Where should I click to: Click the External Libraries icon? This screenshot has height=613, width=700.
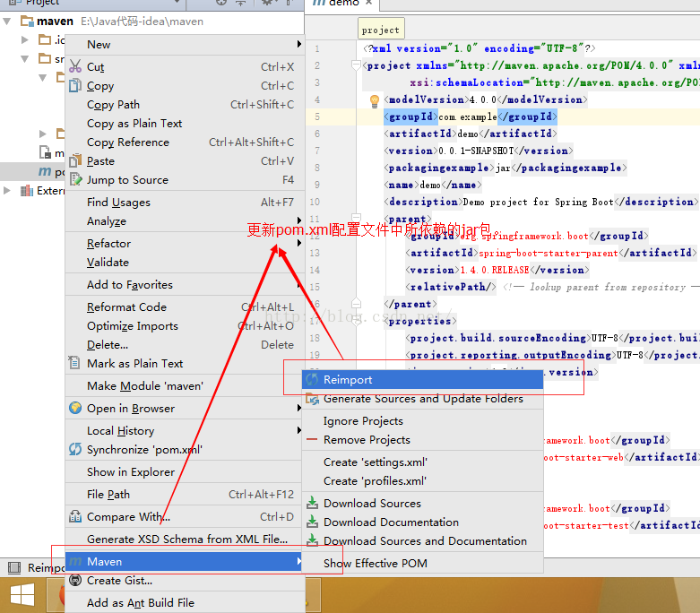[27, 191]
